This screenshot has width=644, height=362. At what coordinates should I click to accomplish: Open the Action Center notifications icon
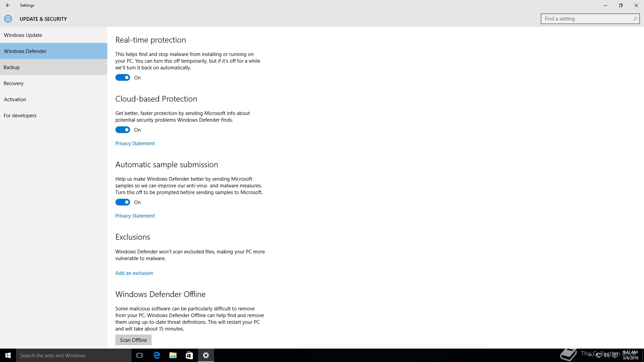point(615,355)
